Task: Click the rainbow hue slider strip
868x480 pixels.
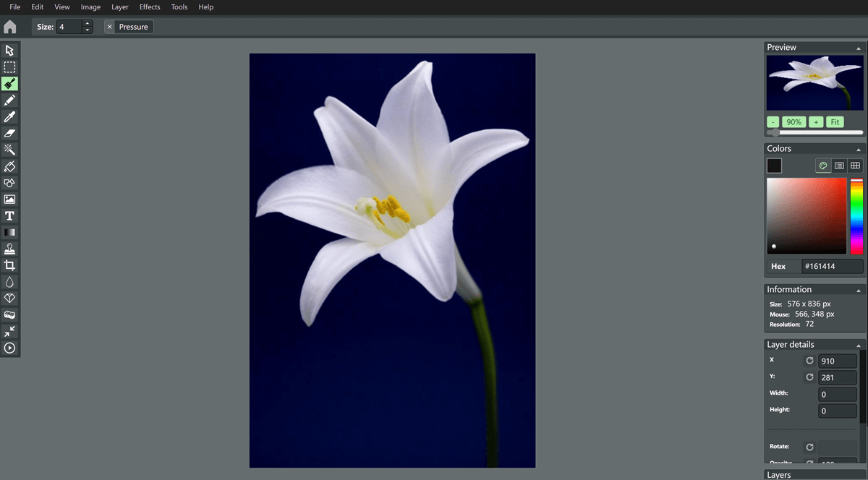Action: (856, 217)
